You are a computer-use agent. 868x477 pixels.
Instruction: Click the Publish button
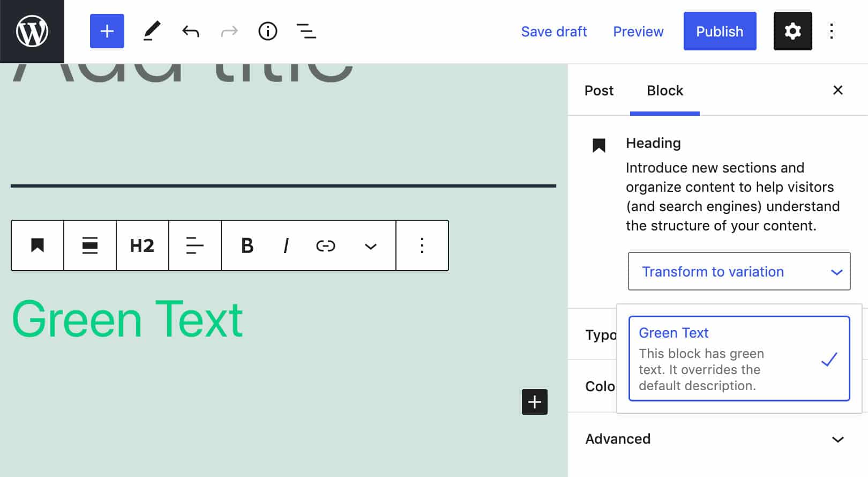(x=720, y=31)
